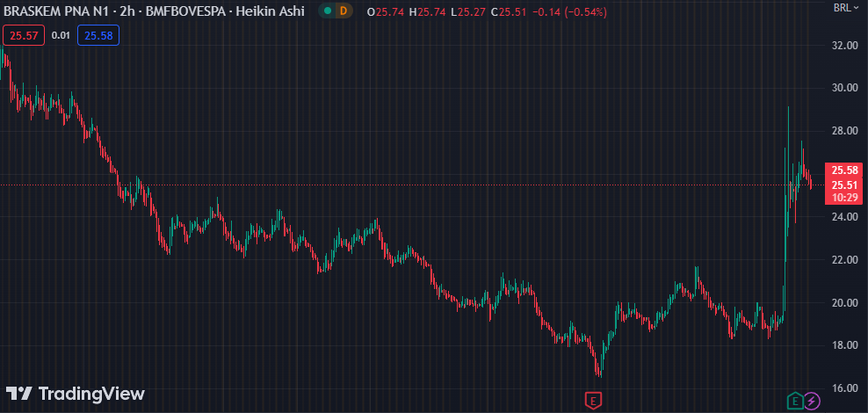Click the 18.00 price axis label
This screenshot has width=868, height=413.
pyautogui.click(x=844, y=345)
